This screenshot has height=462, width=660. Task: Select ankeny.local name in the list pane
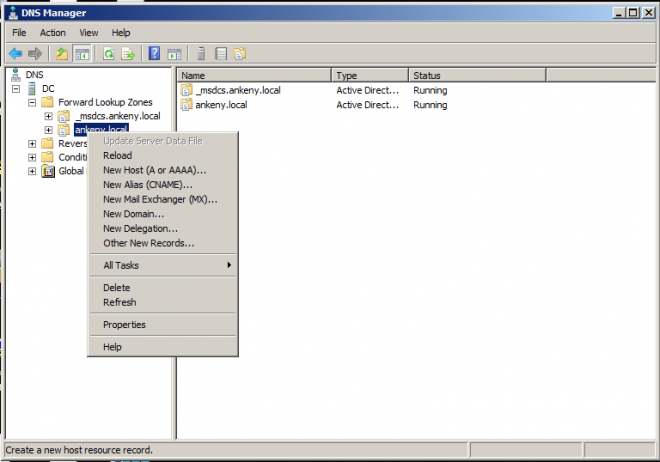tap(221, 105)
